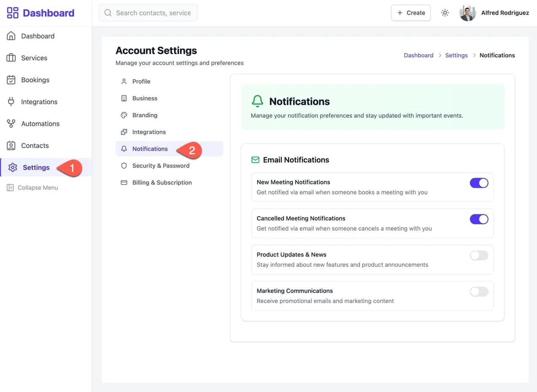Open Security & Password settings tab
537x392 pixels.
point(161,166)
